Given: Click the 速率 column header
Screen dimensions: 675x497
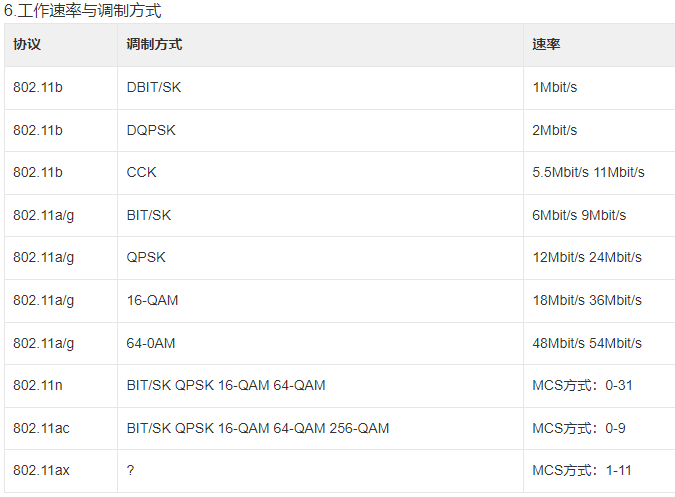Looking at the screenshot, I should (546, 45).
